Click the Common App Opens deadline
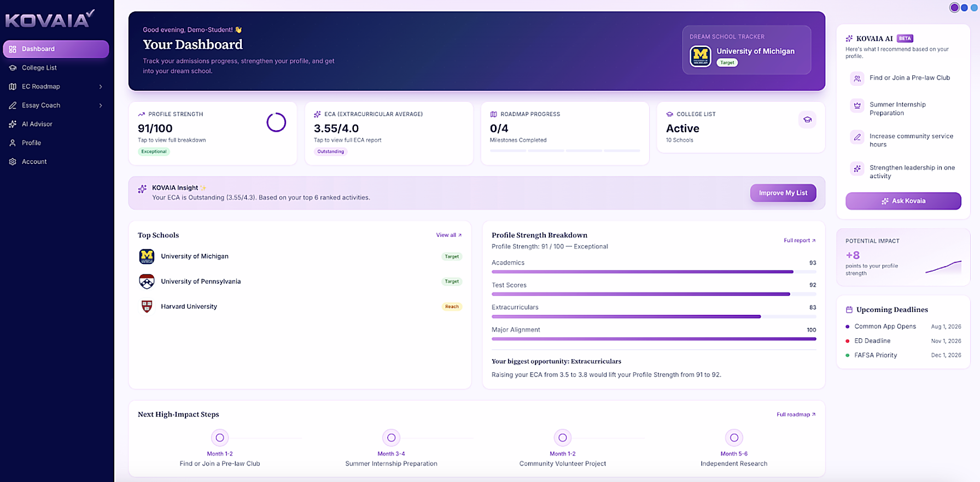This screenshot has width=980, height=482. pyautogui.click(x=903, y=327)
